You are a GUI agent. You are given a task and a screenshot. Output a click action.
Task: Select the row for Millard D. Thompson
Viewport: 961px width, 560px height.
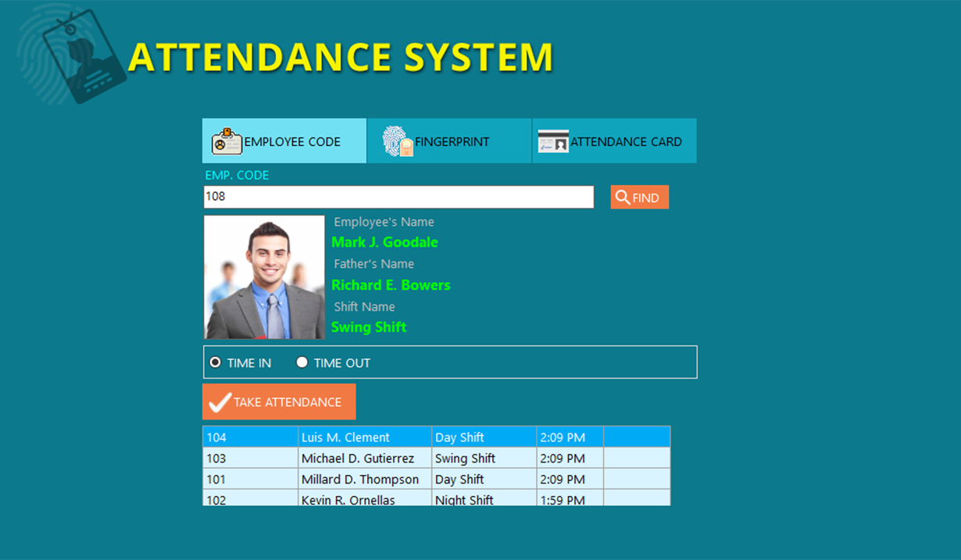tap(359, 480)
